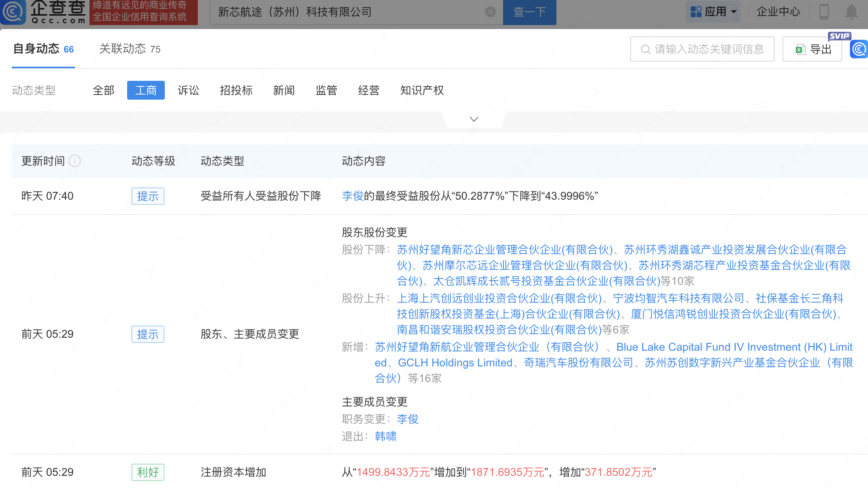Clear the search box with X icon
868x488 pixels.
[x=490, y=12]
